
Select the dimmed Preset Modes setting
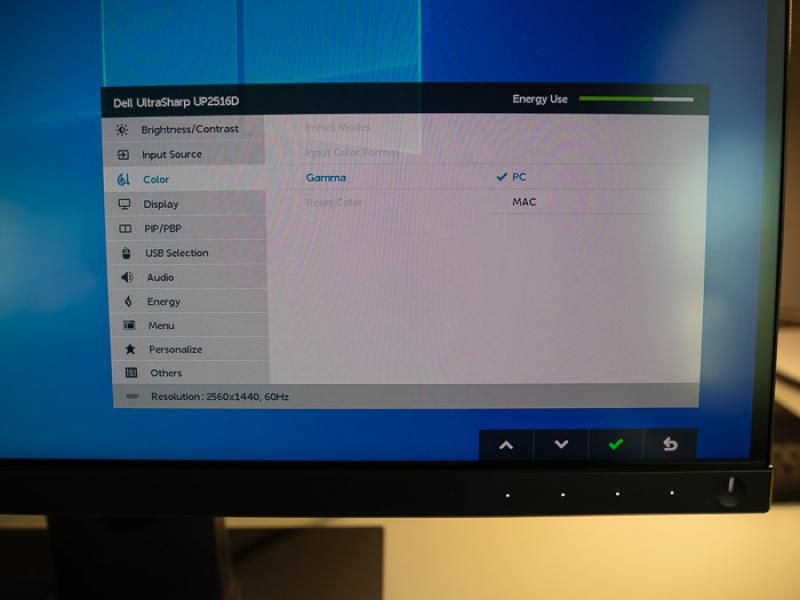[x=337, y=127]
